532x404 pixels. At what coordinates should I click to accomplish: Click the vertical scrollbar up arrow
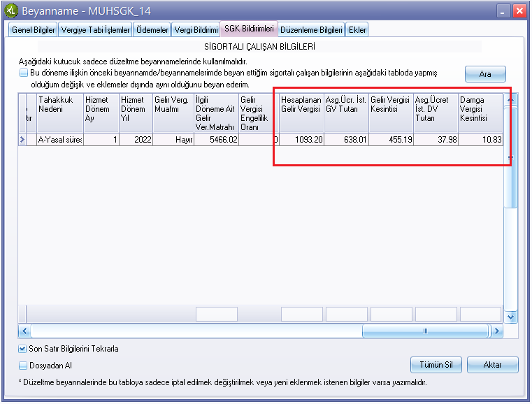tap(510, 101)
